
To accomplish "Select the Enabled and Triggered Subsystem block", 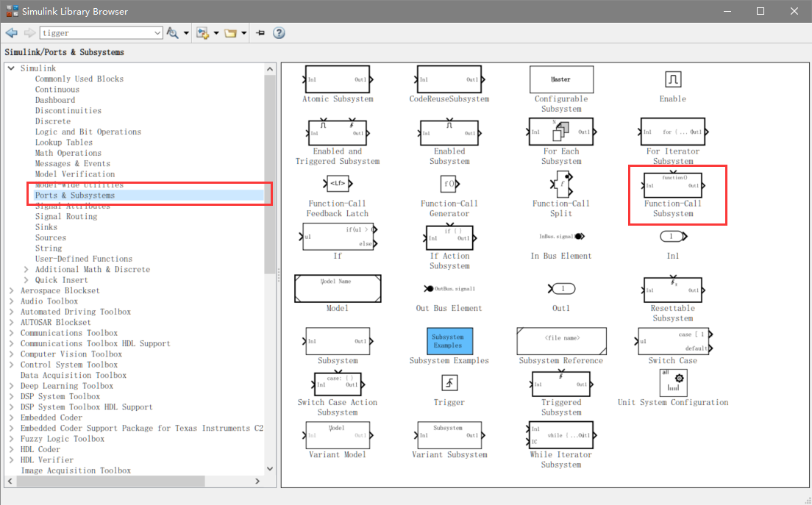I will pos(338,132).
